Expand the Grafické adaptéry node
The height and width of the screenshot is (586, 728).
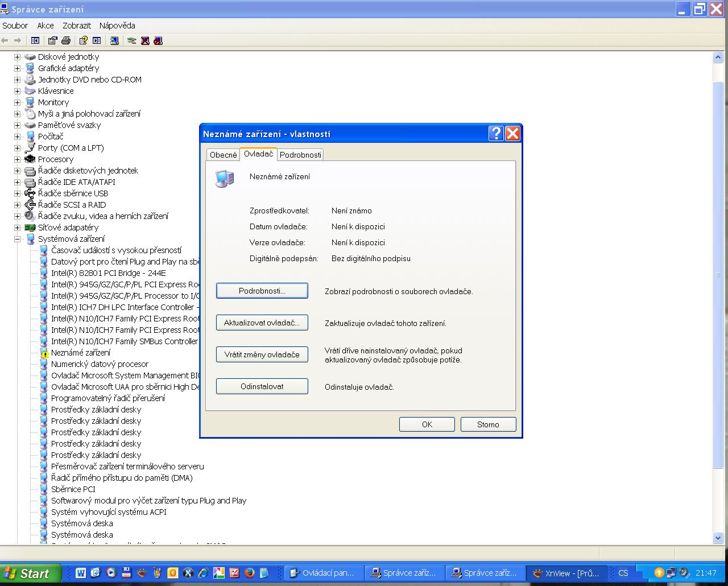(17, 68)
